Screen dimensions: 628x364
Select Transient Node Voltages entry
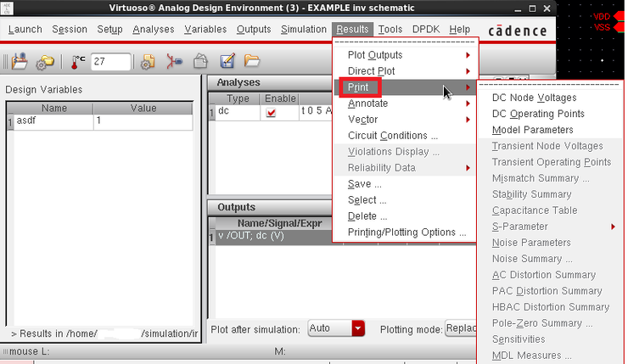(x=547, y=146)
